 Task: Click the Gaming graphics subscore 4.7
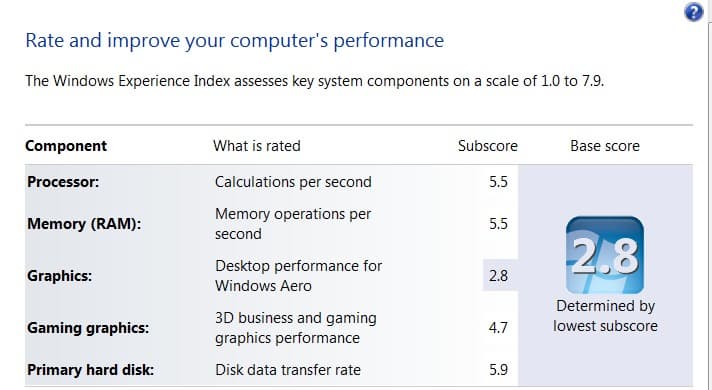(x=498, y=328)
